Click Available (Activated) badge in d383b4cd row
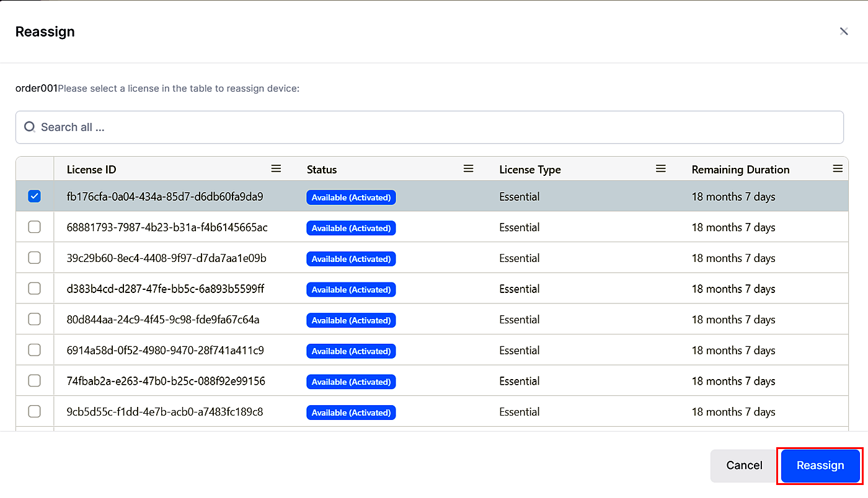The image size is (868, 498). (x=351, y=289)
